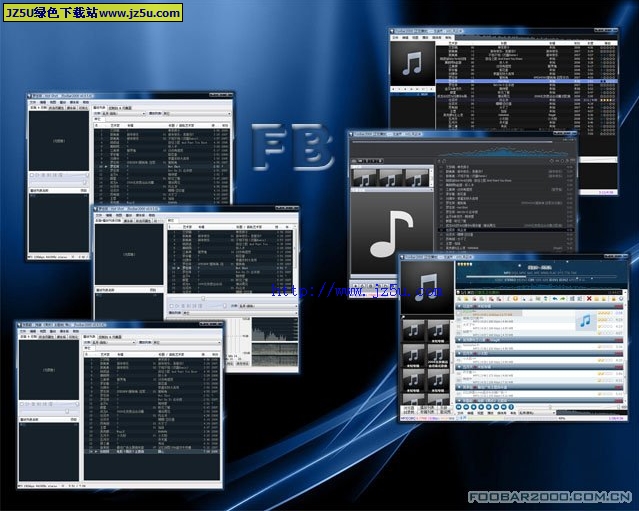Viewport: 639px width, 511px height.
Task: Set the five-star rating atop bottom-right window
Action: [465, 264]
